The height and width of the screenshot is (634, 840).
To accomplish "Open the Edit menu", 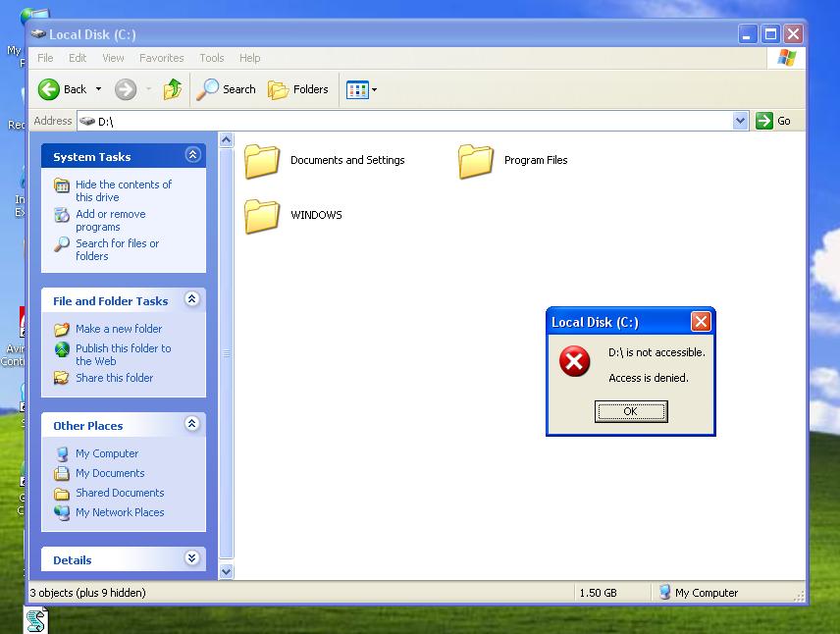I will (78, 58).
